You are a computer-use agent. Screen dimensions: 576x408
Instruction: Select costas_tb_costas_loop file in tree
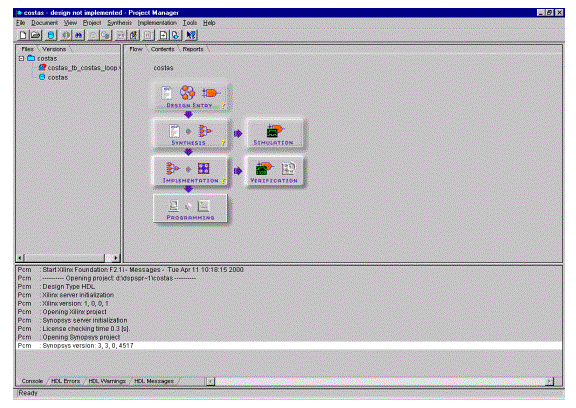click(82, 68)
